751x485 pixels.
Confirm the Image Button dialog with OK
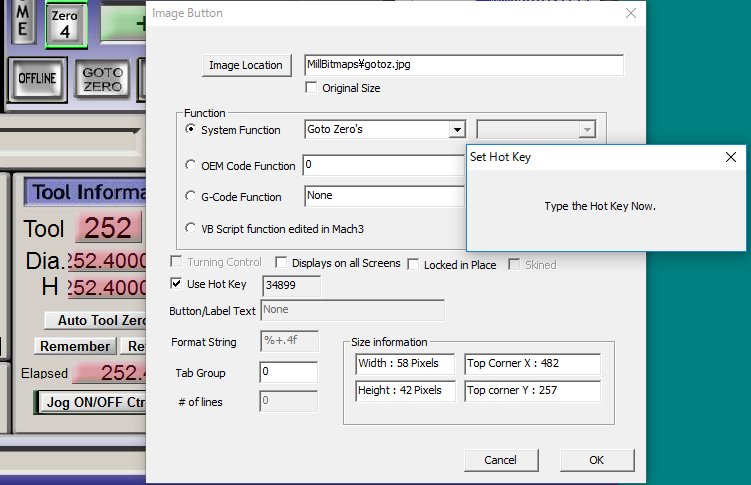point(597,460)
